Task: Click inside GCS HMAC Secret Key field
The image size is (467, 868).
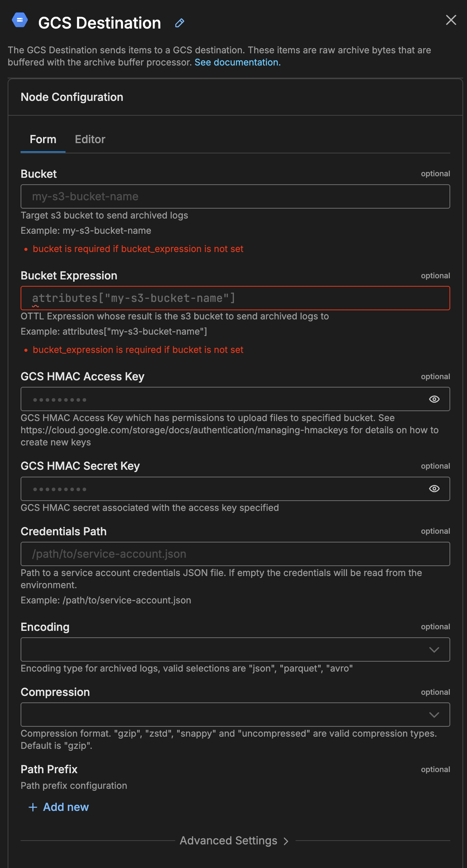Action: click(x=225, y=489)
